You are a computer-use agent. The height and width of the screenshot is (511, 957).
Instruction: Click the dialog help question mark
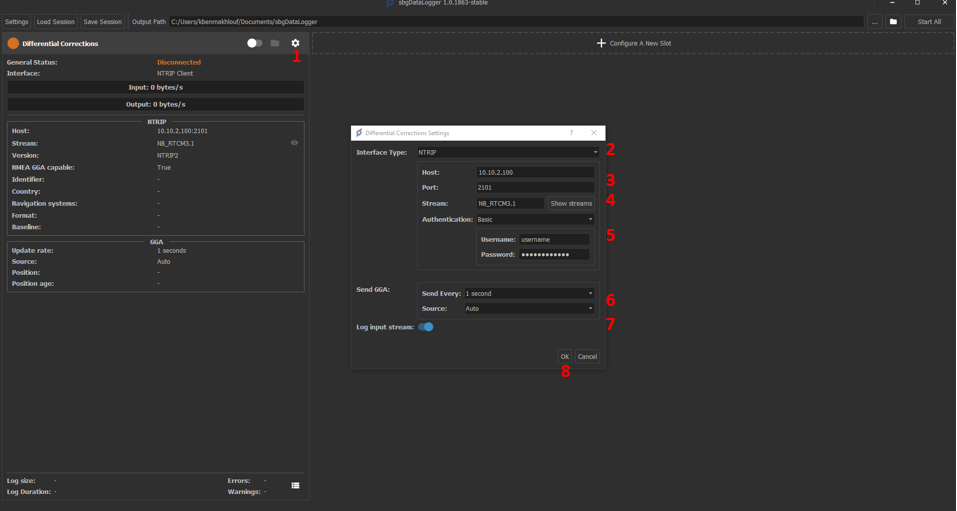571,133
